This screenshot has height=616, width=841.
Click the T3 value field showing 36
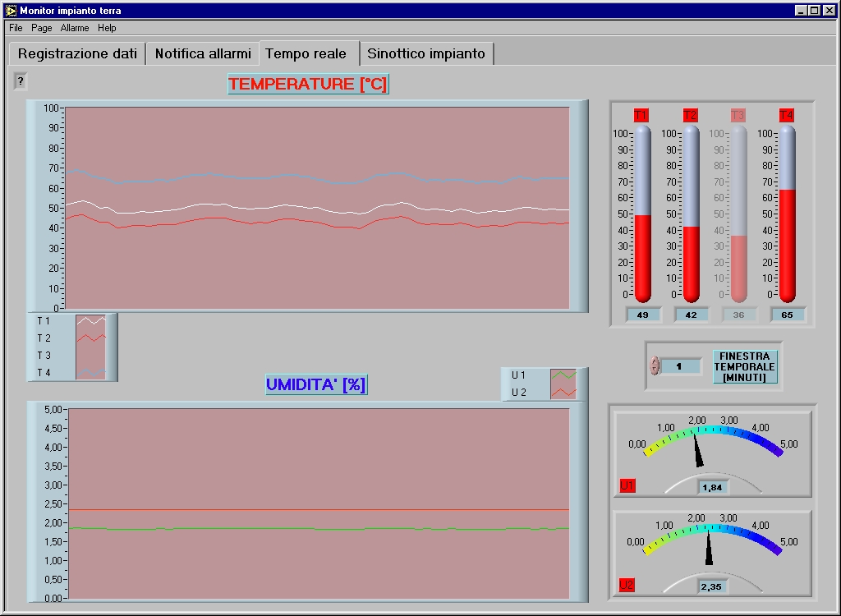[x=739, y=315]
